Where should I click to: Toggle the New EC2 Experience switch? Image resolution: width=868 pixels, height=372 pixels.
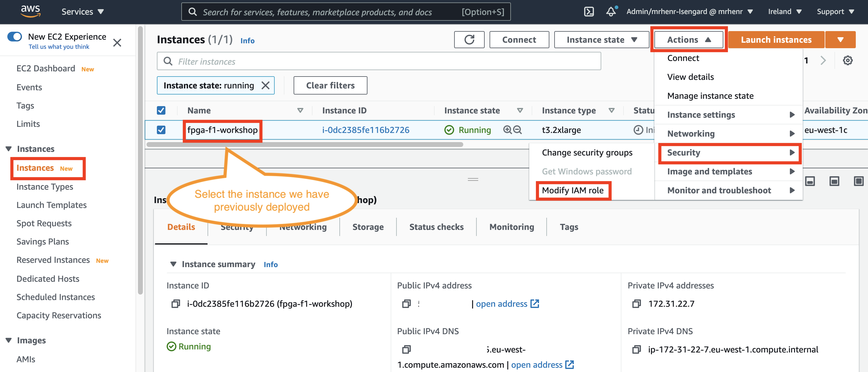(x=14, y=36)
